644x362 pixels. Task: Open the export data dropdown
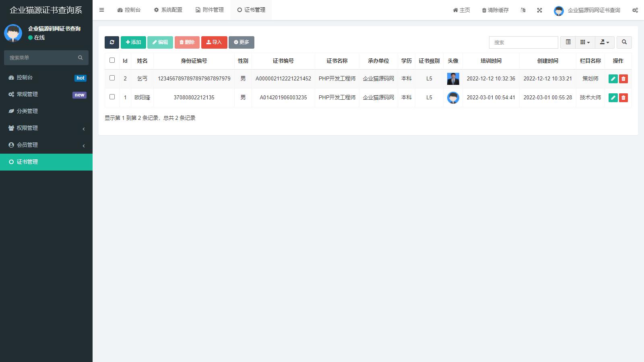coord(605,42)
